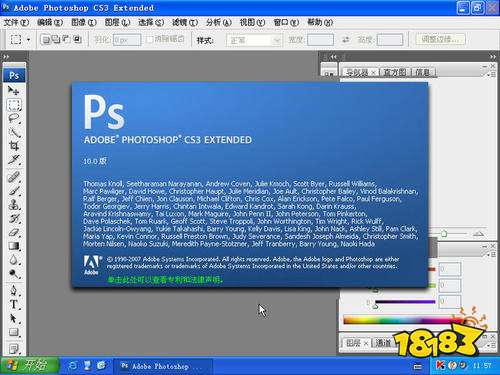Open the Filter menu
Screen dimensions: 500x375
click(x=184, y=23)
